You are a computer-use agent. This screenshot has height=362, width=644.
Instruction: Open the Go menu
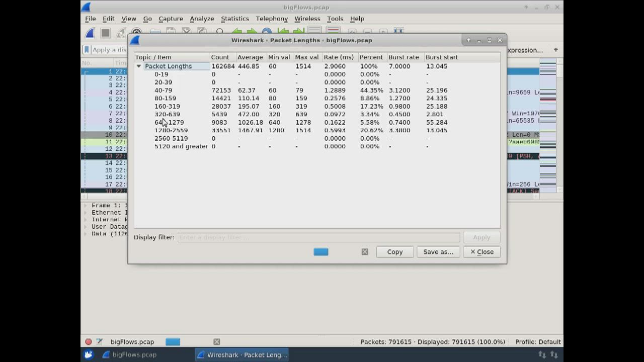click(x=147, y=19)
